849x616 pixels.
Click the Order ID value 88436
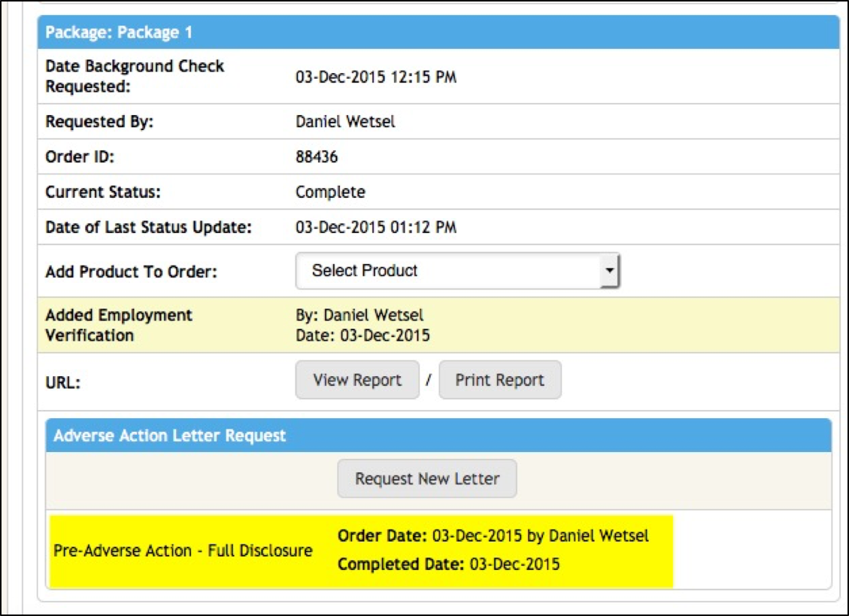pos(317,157)
